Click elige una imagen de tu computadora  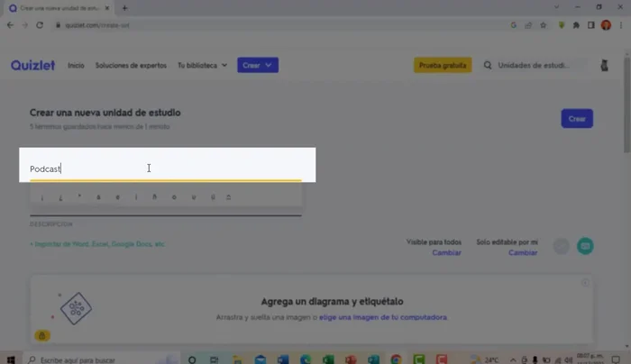[383, 317]
